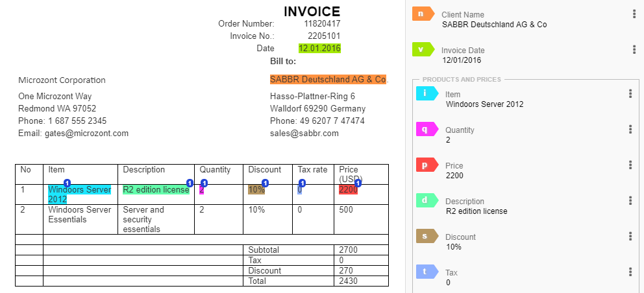Select highlighted SABBR Deutschland AG & Co in invoice
The image size is (644, 293).
(328, 79)
